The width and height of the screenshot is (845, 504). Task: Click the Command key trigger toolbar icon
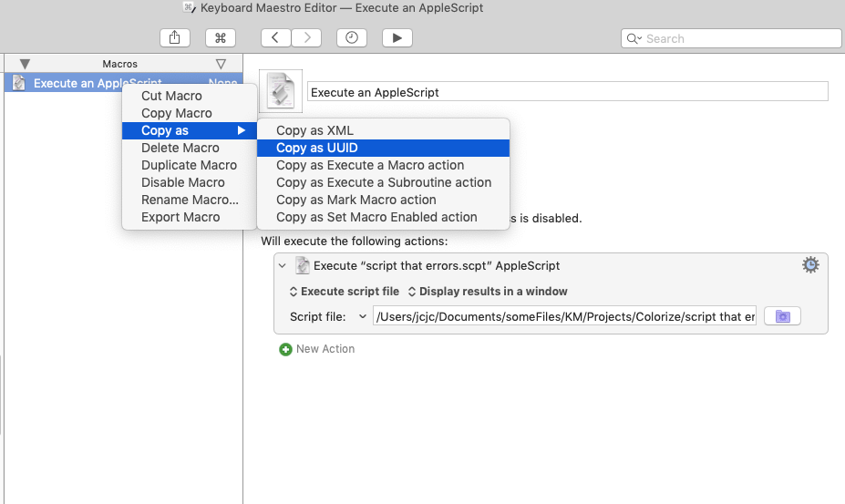coord(221,37)
